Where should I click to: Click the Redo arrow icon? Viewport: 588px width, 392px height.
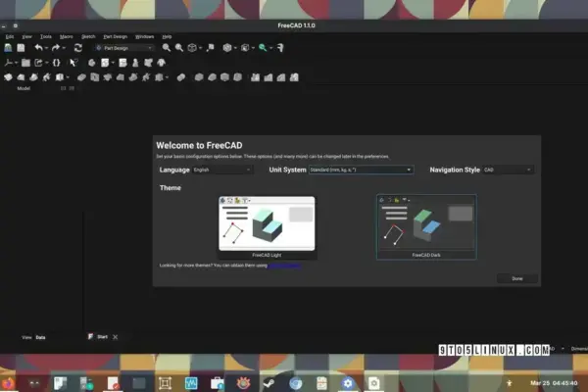pos(56,48)
